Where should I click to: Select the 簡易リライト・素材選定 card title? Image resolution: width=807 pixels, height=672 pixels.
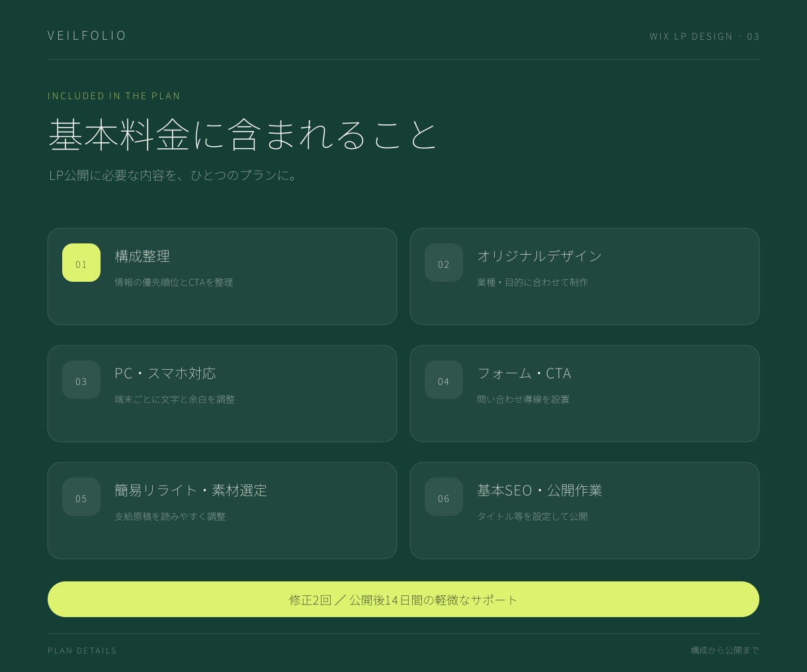point(191,490)
